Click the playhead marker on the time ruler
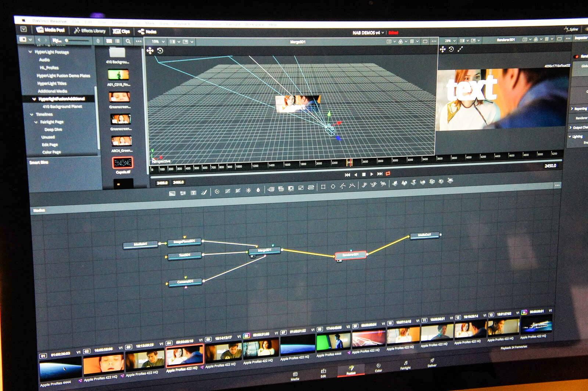The image size is (588, 391). point(350,162)
